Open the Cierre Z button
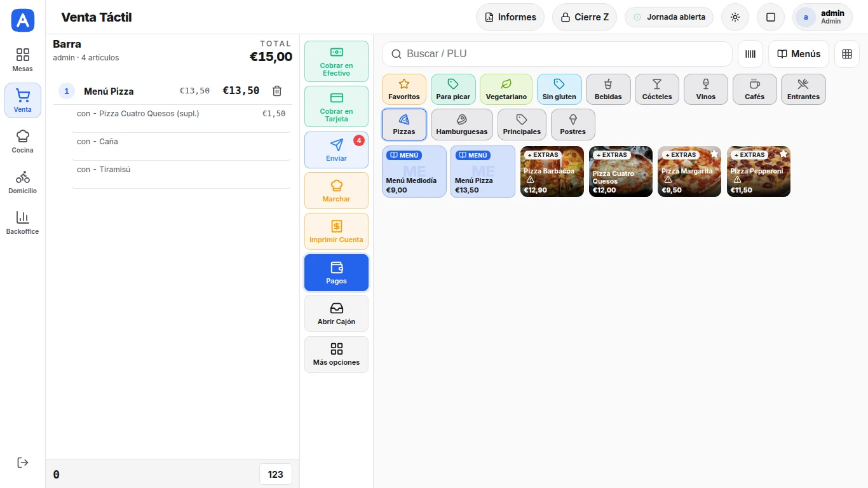868x488 pixels. [x=585, y=17]
